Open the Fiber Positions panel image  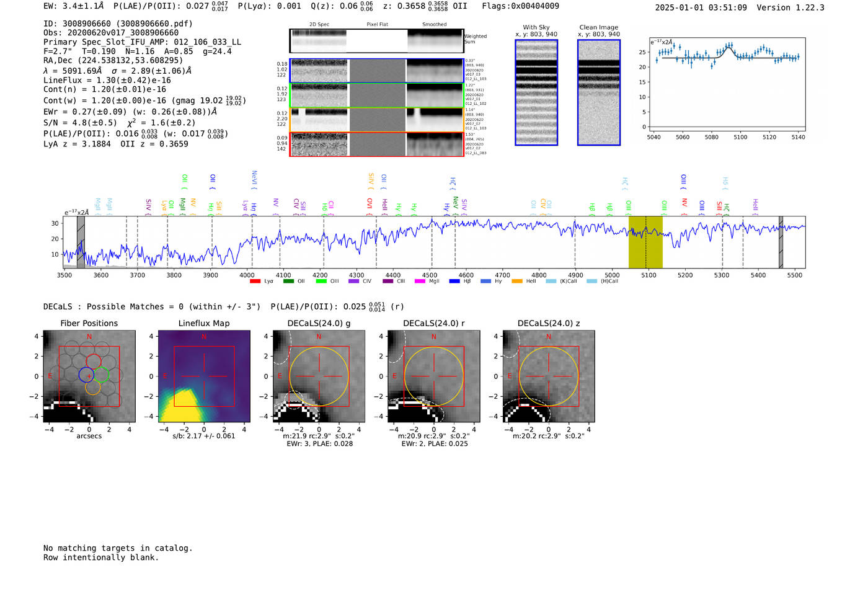click(89, 376)
